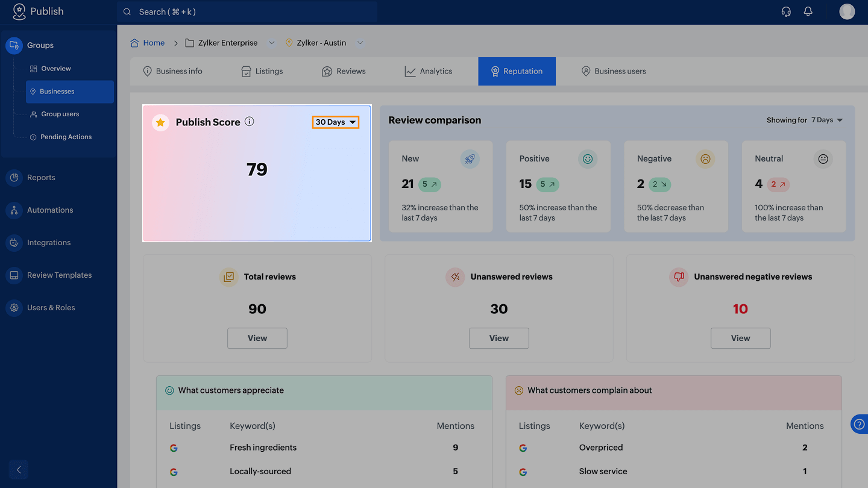Viewport: 868px width, 488px height.
Task: Click the Integrations sidebar icon
Action: pos(14,243)
